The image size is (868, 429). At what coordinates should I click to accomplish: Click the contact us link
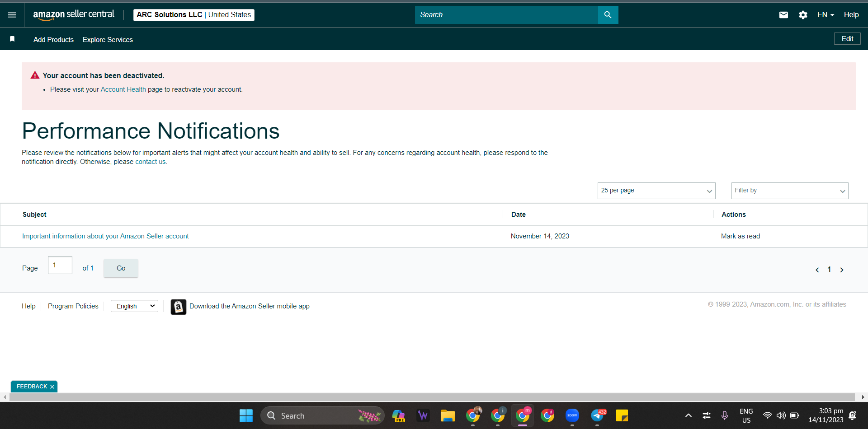[151, 162]
